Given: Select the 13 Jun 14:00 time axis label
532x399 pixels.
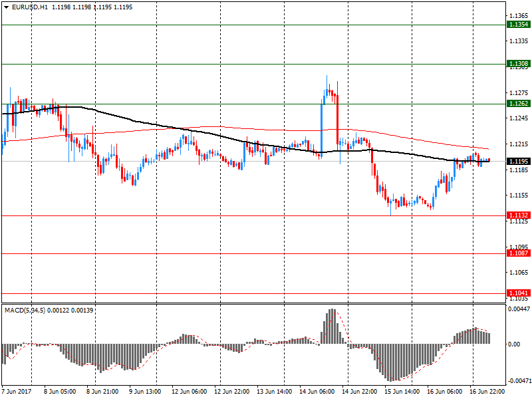Looking at the screenshot, I should coord(274,391).
